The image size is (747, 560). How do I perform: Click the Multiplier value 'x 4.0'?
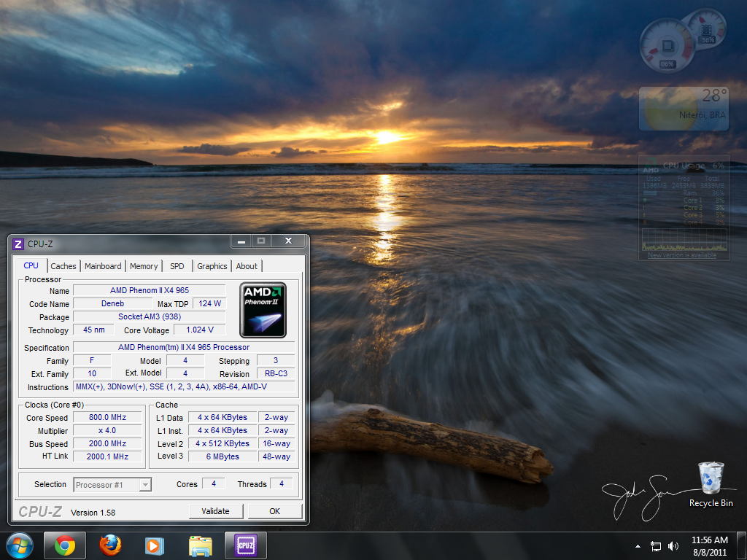tap(108, 430)
